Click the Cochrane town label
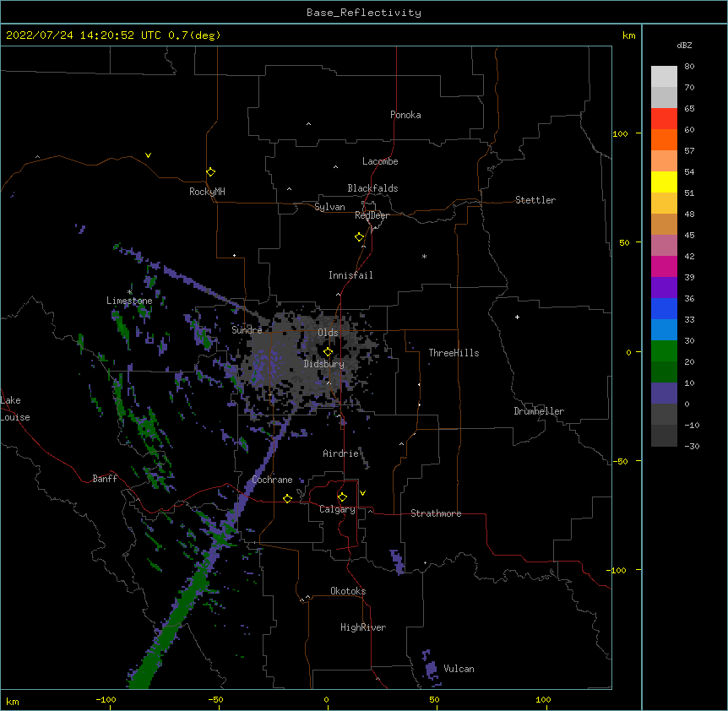The image size is (728, 711). pyautogui.click(x=272, y=480)
